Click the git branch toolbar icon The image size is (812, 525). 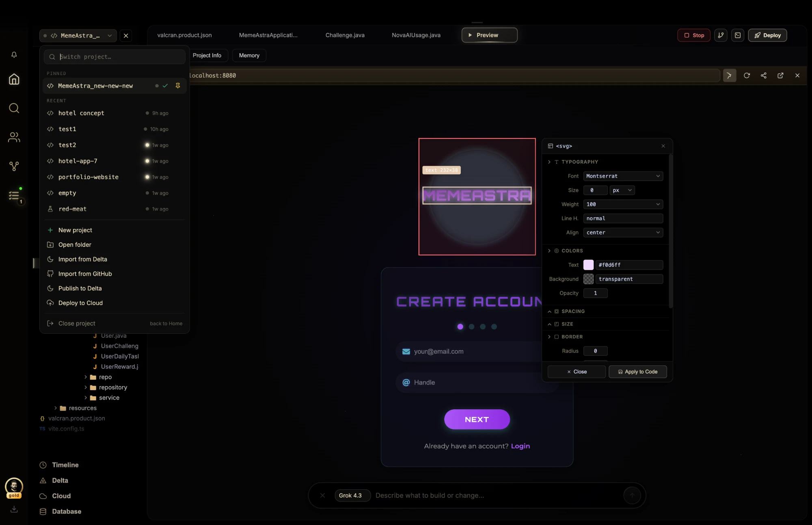721,35
